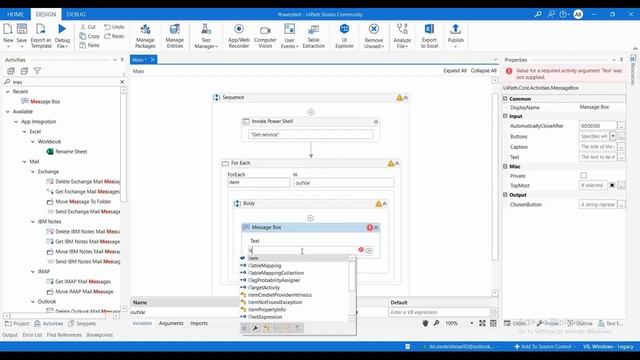
Task: Publish the project
Action: click(456, 35)
